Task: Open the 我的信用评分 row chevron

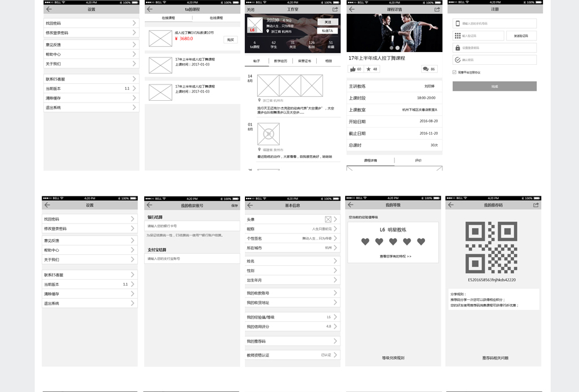Action: pos(335,327)
